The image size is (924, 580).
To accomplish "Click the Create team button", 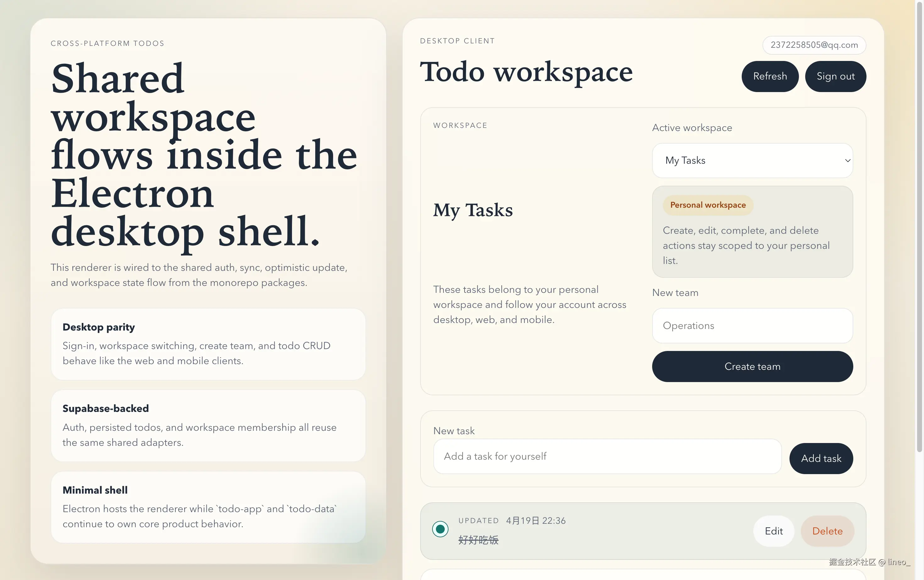I will [752, 366].
